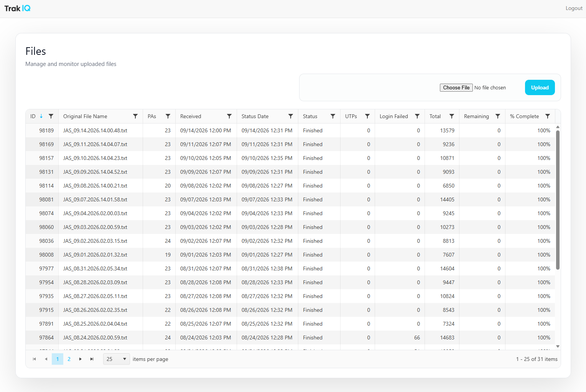Open the Status column filter icon
Screen dimensions: 586x392
coord(333,116)
